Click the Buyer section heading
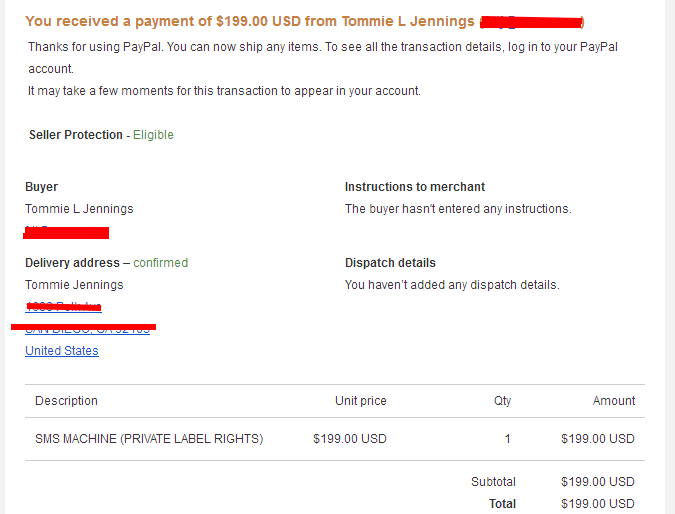 [x=41, y=187]
